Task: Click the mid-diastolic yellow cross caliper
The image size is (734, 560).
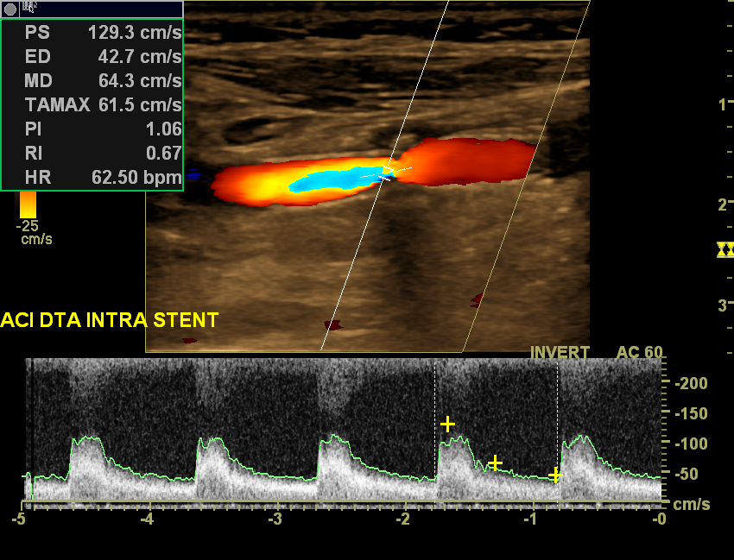Action: pos(495,463)
